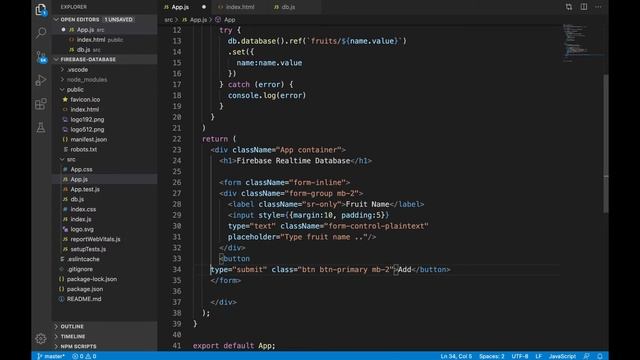
Task: Open the Search view in activity bar
Action: (41, 33)
